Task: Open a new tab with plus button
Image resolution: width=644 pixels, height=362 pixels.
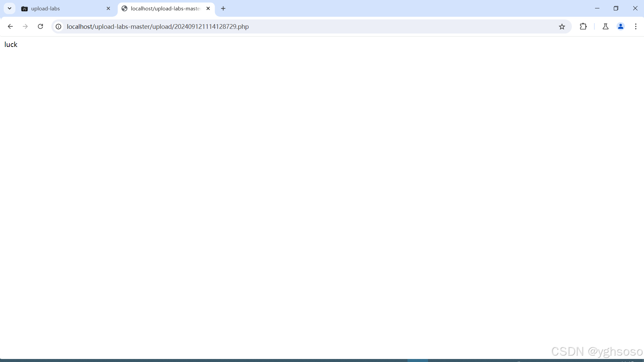Action: click(x=223, y=9)
